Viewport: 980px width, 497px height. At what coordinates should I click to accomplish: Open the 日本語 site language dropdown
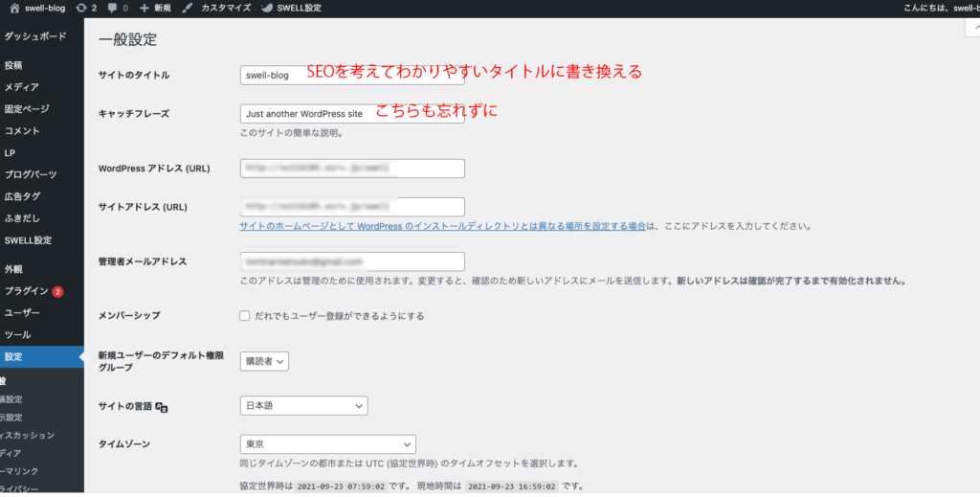(x=303, y=406)
